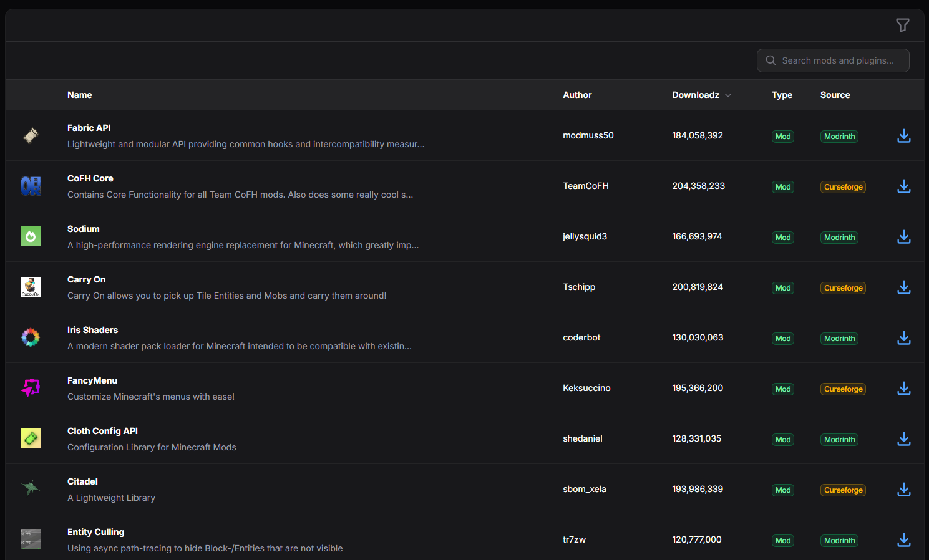Click the Author column header

pyautogui.click(x=577, y=95)
